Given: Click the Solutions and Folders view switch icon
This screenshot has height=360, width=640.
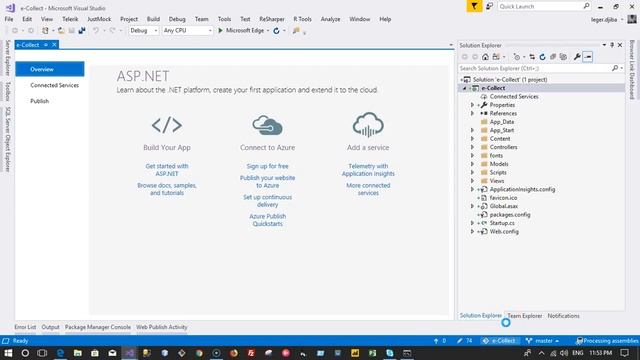Looking at the screenshot, I should point(496,57).
